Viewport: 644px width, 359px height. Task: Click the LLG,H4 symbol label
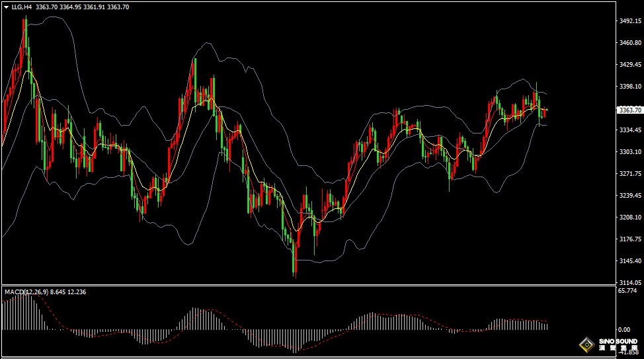click(22, 7)
